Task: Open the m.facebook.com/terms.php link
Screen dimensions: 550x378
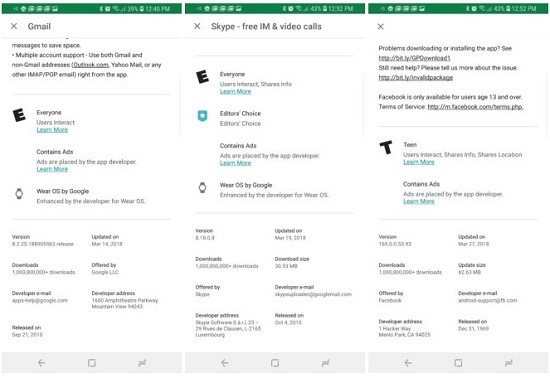Action: coord(475,107)
